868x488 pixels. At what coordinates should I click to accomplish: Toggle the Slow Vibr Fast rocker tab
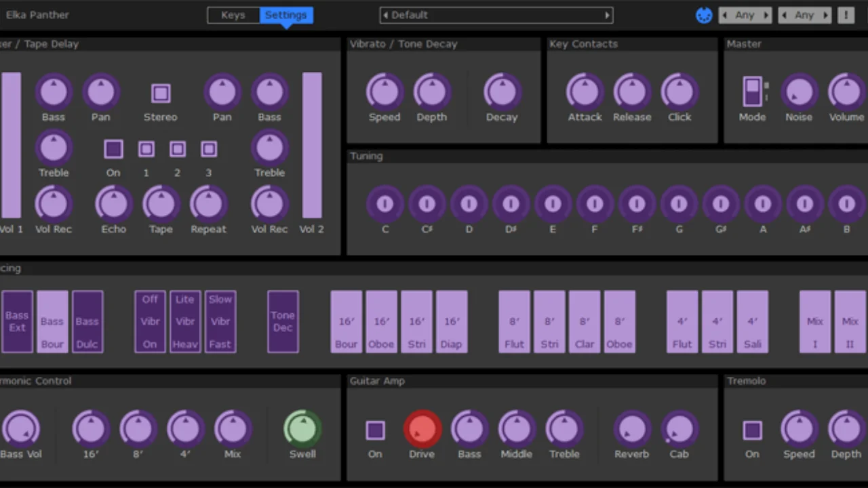tap(220, 322)
